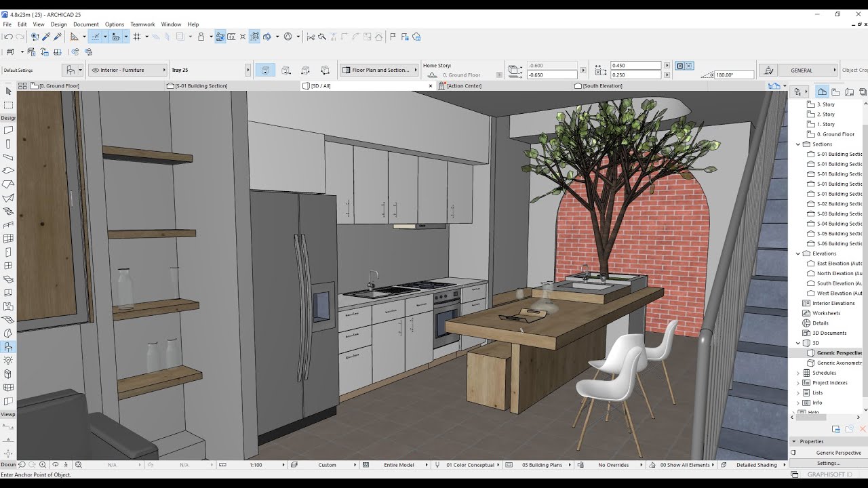Select the Arrow tool in the toolbox
The height and width of the screenshot is (488, 868).
pyautogui.click(x=8, y=91)
